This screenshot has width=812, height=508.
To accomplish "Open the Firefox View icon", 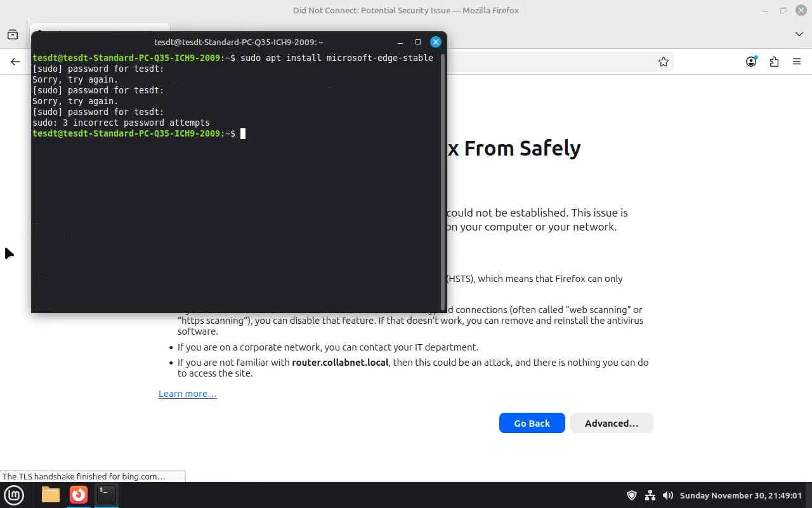I will (x=13, y=34).
